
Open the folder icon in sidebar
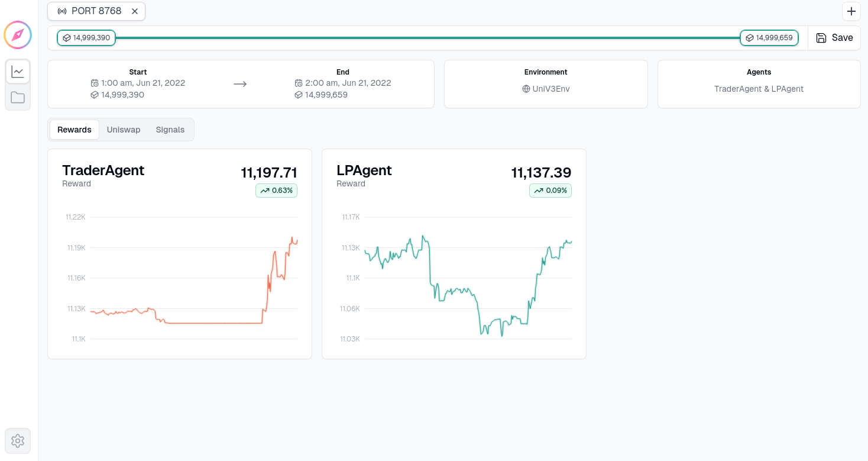tap(18, 98)
